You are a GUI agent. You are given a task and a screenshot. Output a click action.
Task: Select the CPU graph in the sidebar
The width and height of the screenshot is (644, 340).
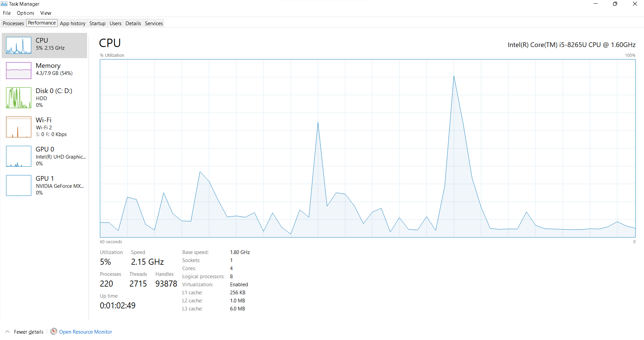pyautogui.click(x=44, y=45)
